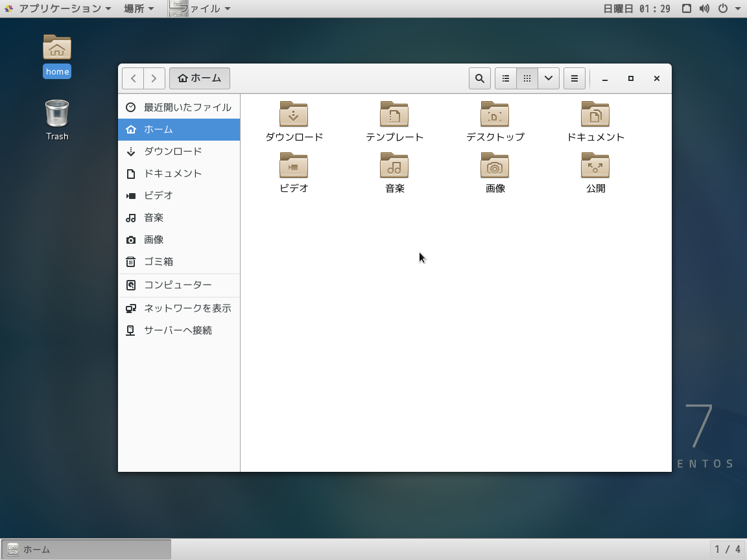Click the Trash desktop icon
This screenshot has height=560, width=747.
tap(57, 120)
